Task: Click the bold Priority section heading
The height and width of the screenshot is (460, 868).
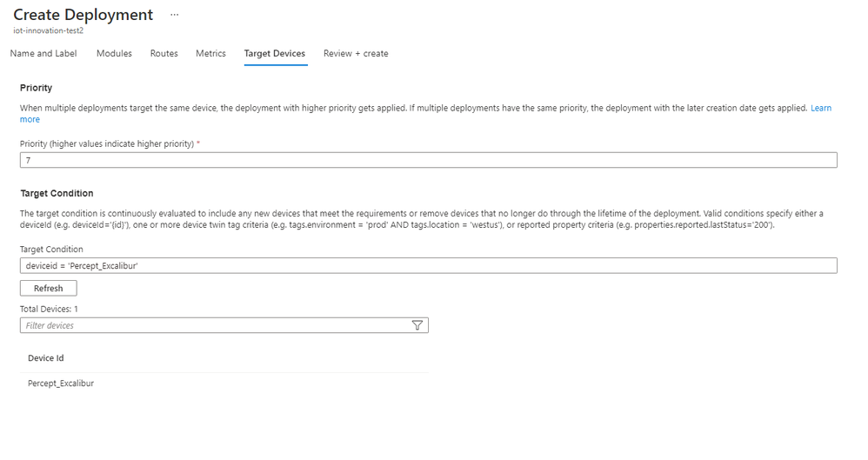Action: (37, 88)
